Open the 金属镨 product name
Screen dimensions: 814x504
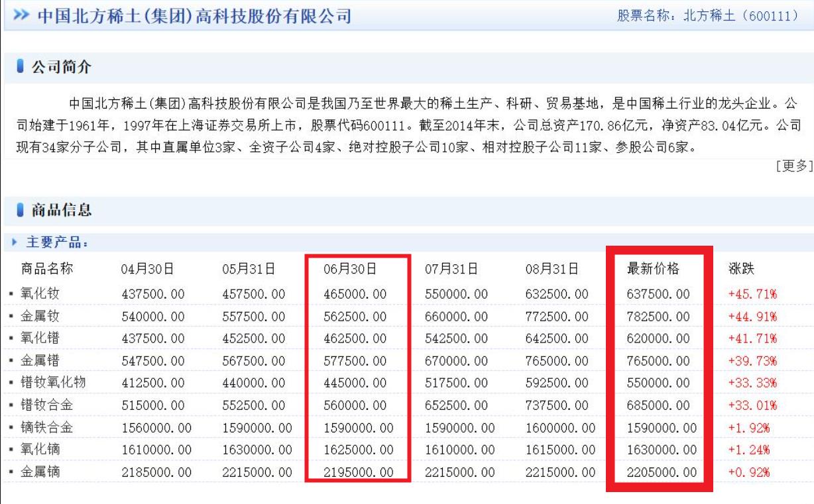pyautogui.click(x=40, y=361)
